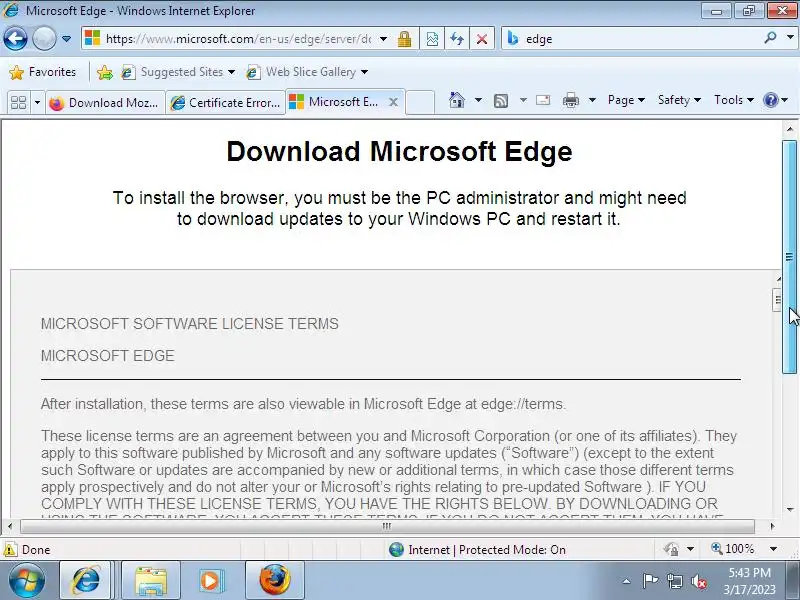This screenshot has height=600, width=800.
Task: Open the Tools menu
Action: pyautogui.click(x=733, y=100)
